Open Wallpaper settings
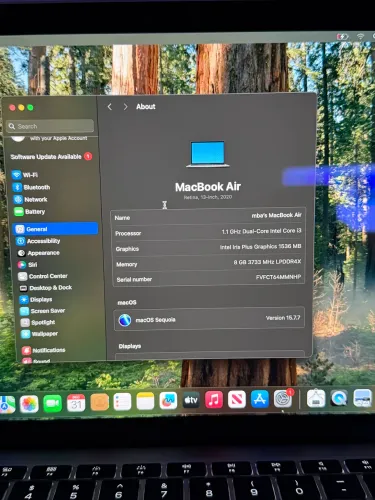The width and height of the screenshot is (375, 500). pos(39,334)
